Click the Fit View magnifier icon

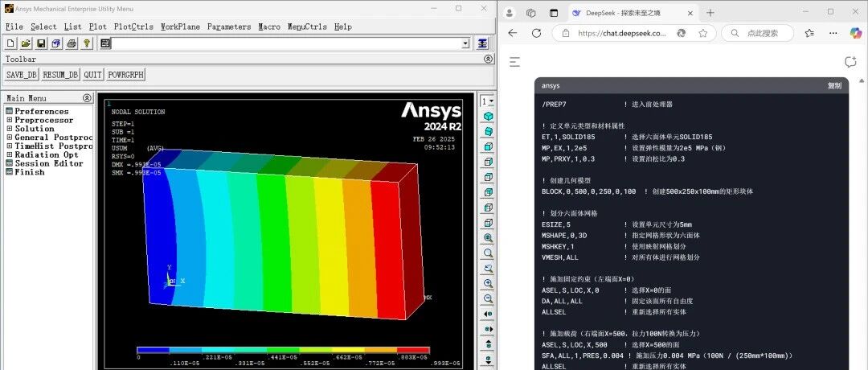tap(489, 237)
